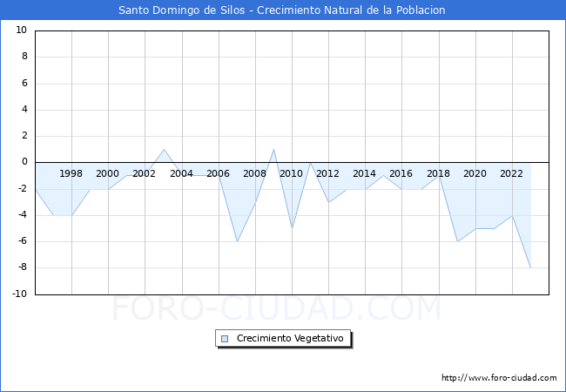
Task: Click the y-axis value 6
Action: point(24,83)
